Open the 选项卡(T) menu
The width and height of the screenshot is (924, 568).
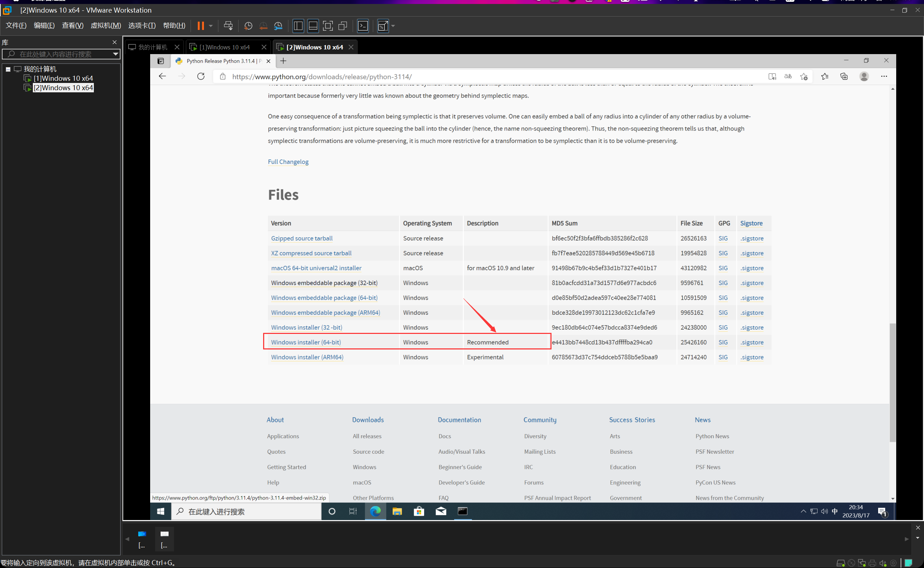click(x=142, y=25)
